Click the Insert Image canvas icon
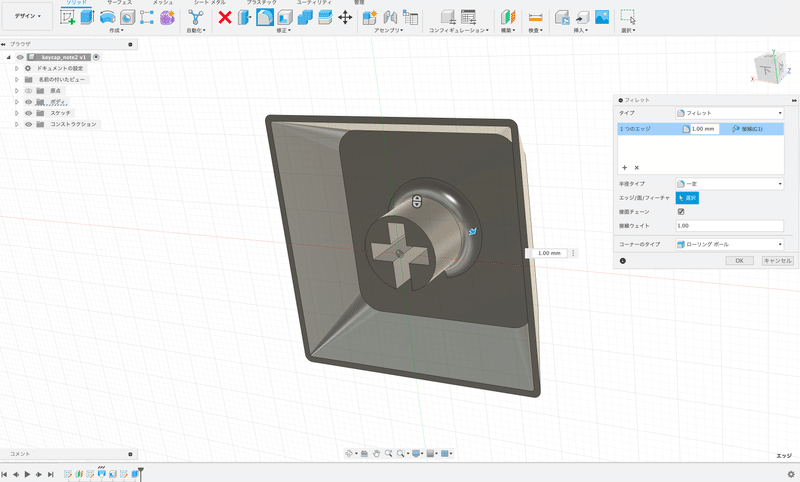The image size is (800, 482). click(602, 17)
